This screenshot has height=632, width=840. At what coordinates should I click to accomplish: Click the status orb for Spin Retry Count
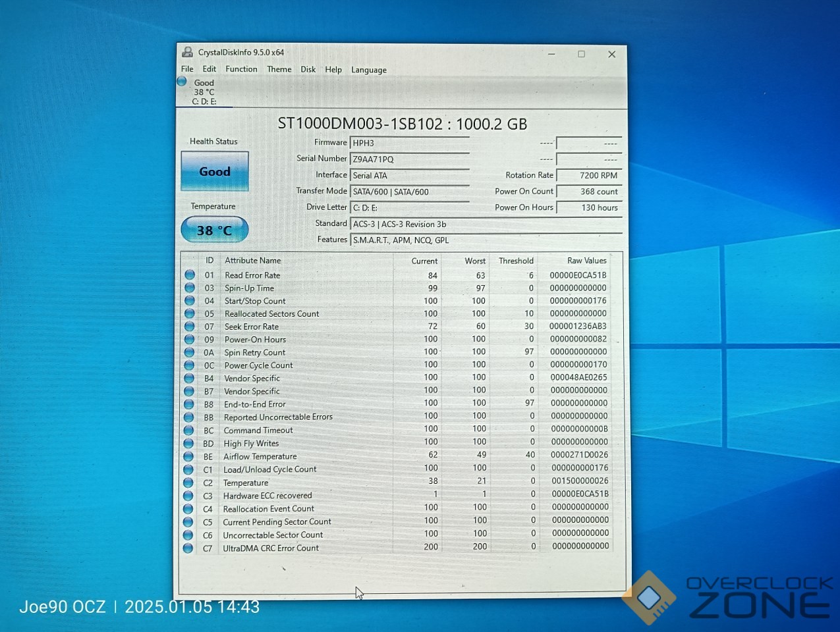tap(189, 352)
